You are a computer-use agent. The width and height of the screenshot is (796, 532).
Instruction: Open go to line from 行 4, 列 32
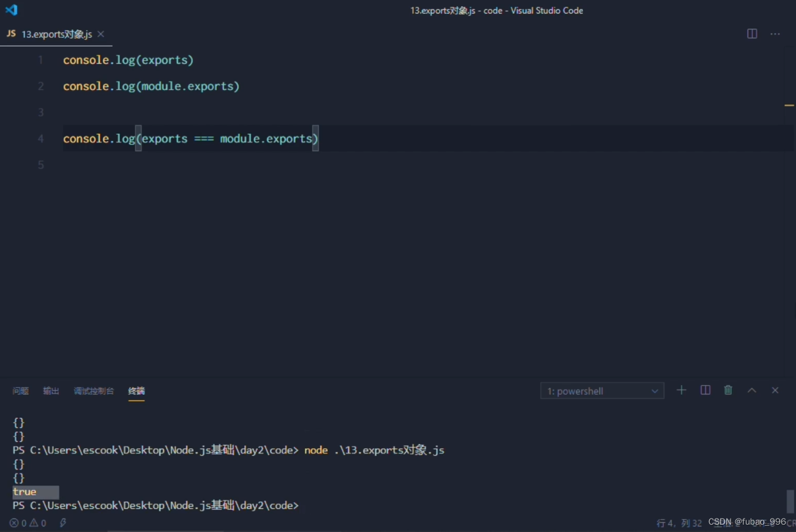point(679,523)
